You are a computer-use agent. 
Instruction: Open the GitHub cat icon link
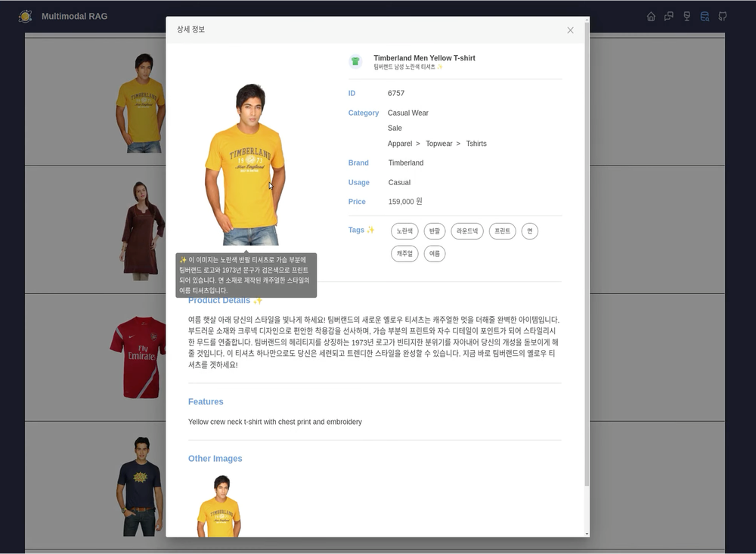tap(722, 17)
